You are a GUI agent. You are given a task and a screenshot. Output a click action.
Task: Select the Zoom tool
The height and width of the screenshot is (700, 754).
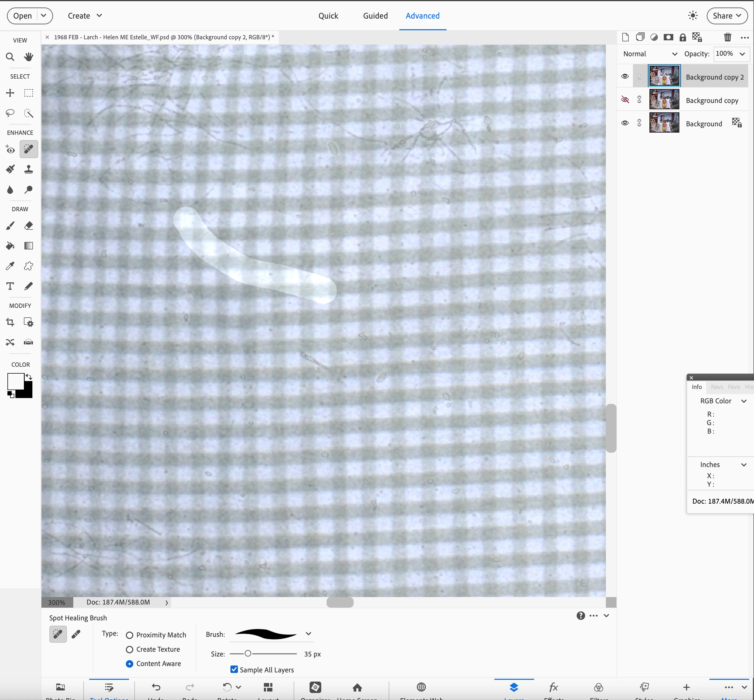(10, 57)
